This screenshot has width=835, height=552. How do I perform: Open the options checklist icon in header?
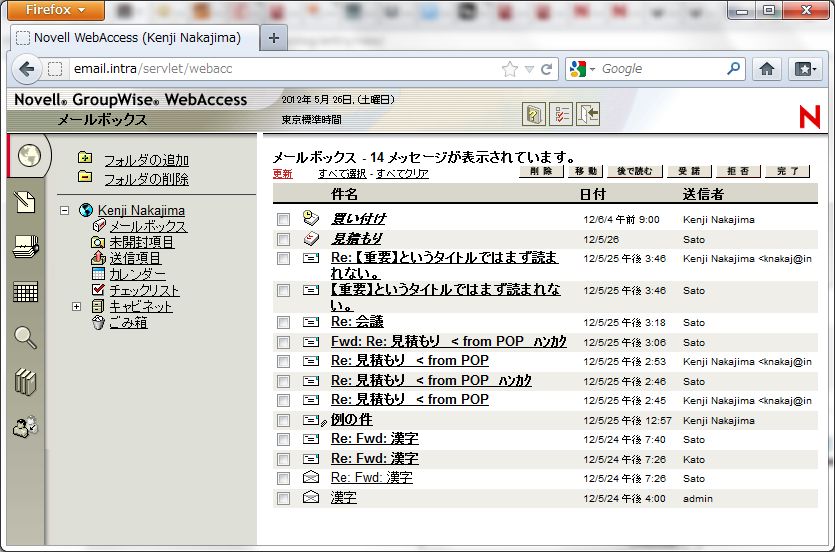pos(561,114)
